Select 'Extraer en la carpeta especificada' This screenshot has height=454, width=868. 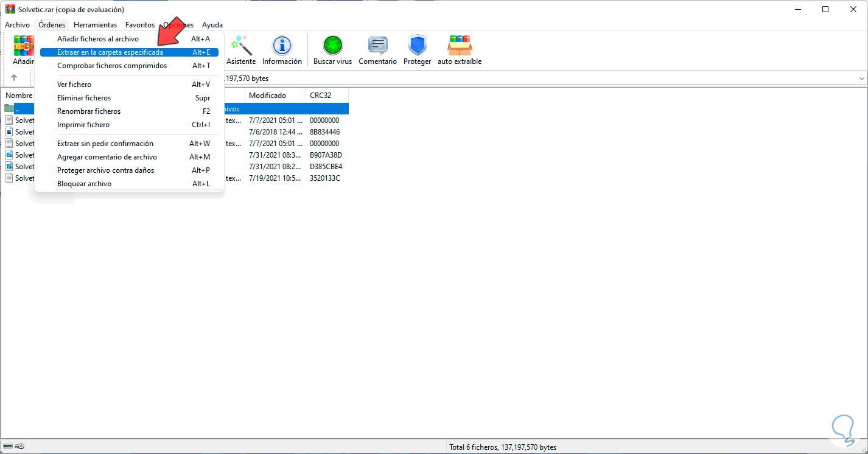pos(129,52)
